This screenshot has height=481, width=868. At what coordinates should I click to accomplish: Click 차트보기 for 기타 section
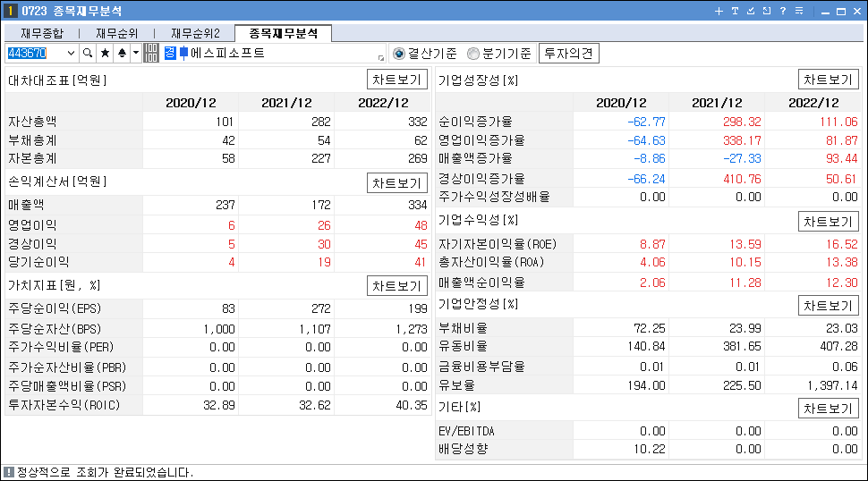(828, 409)
